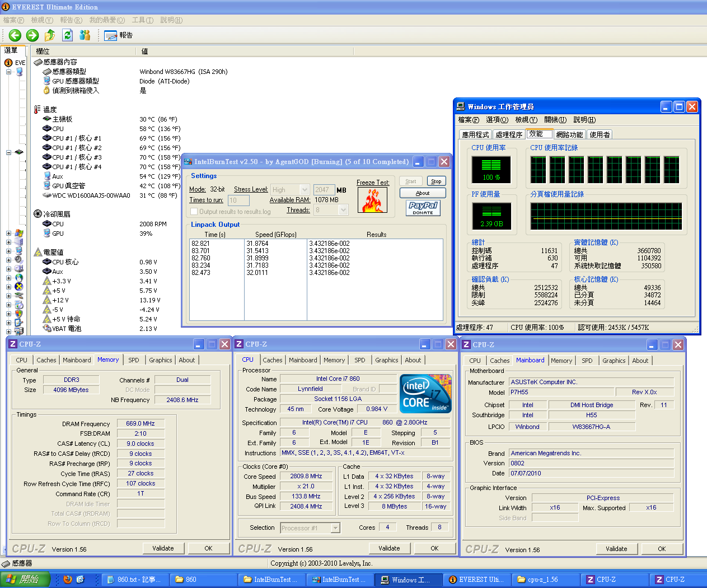
Task: Click OK in the middle CPU-Z window
Action: click(434, 548)
